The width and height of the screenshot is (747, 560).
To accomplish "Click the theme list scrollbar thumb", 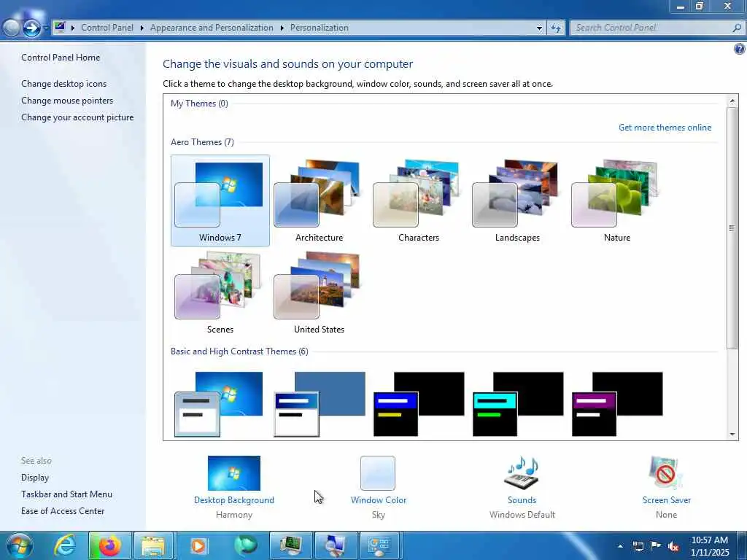I will 732,228.
